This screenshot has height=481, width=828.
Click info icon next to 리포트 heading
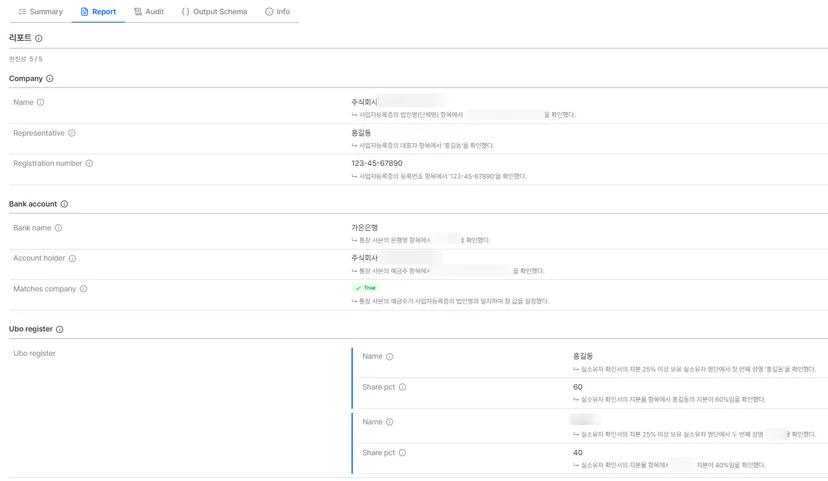coord(39,38)
